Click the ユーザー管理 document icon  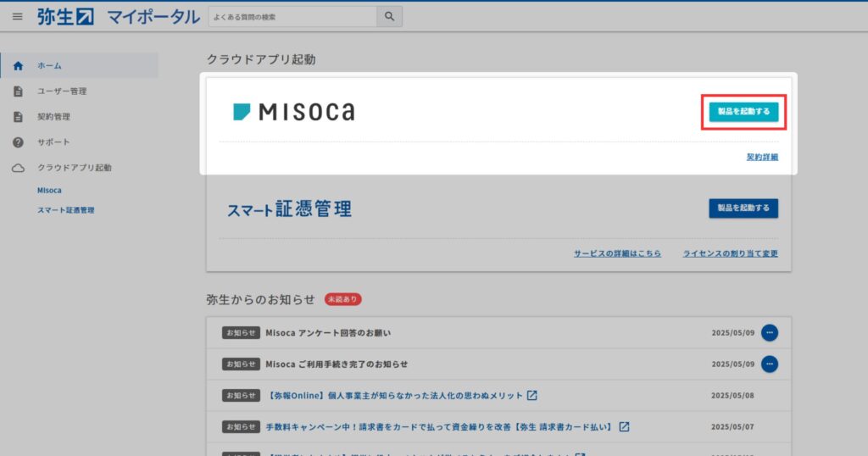coord(19,92)
